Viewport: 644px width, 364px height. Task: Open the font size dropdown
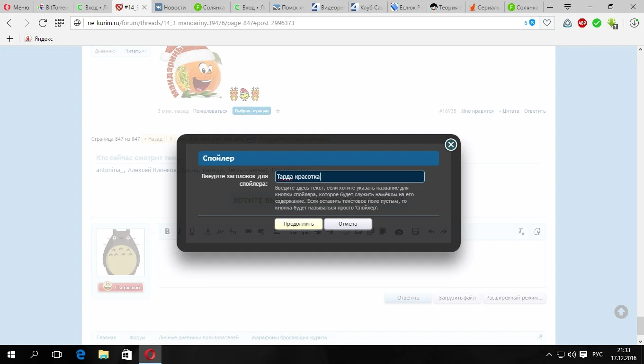click(x=220, y=231)
